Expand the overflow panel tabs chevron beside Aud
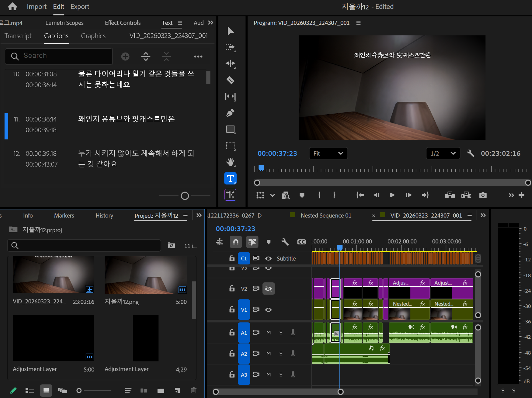 pyautogui.click(x=211, y=23)
